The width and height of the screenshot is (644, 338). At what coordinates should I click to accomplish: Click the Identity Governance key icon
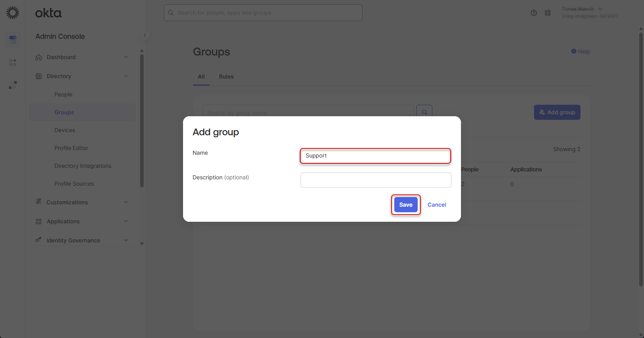point(39,240)
